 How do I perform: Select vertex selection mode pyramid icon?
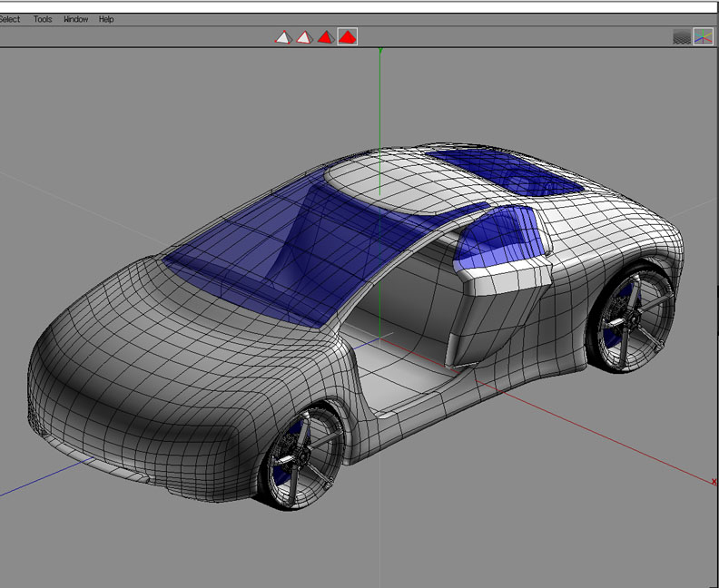coord(283,37)
